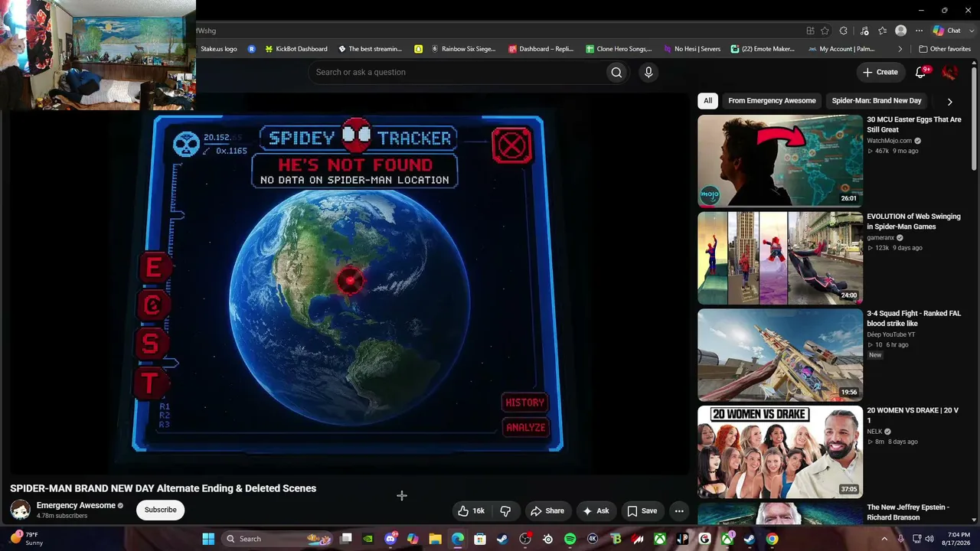Open Microsoft Store from the taskbar
This screenshot has height=551, width=980.
pyautogui.click(x=480, y=539)
